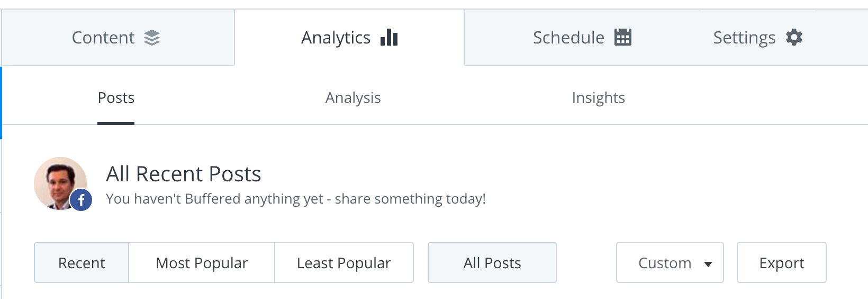The height and width of the screenshot is (299, 868).
Task: Click the stacked layers icon beside Content
Action: click(152, 38)
